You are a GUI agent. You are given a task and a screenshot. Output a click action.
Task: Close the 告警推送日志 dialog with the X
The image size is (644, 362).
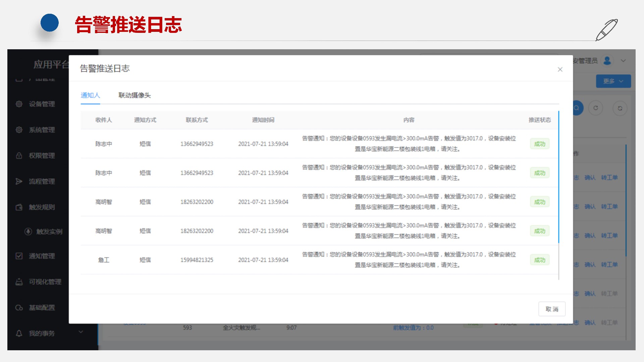(560, 69)
